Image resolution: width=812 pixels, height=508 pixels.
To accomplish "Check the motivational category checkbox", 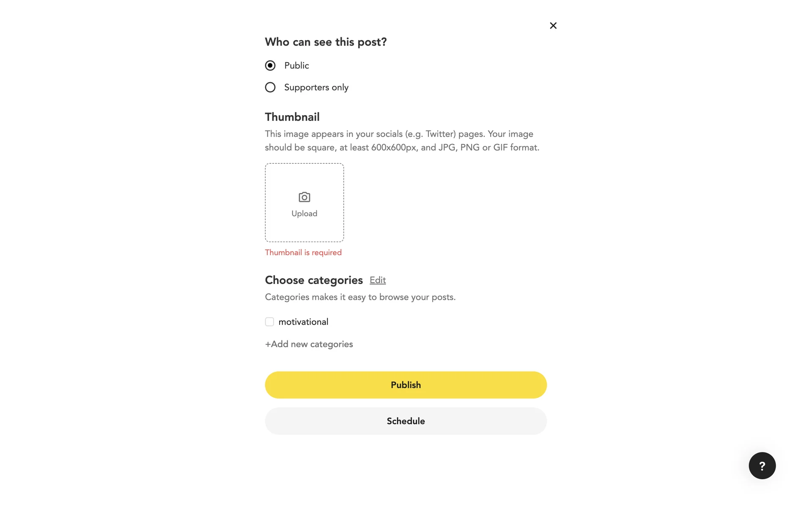I will point(269,322).
